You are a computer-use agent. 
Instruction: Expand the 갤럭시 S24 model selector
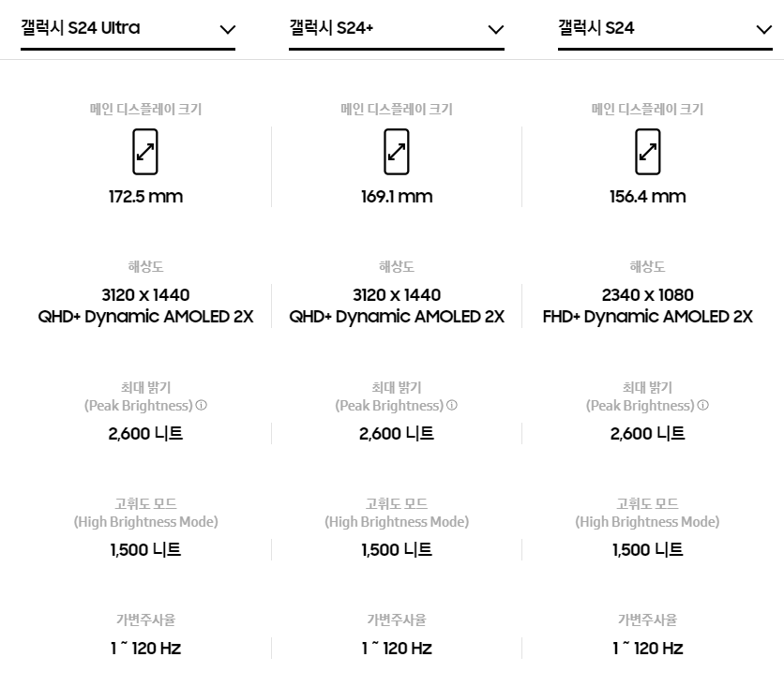point(665,28)
